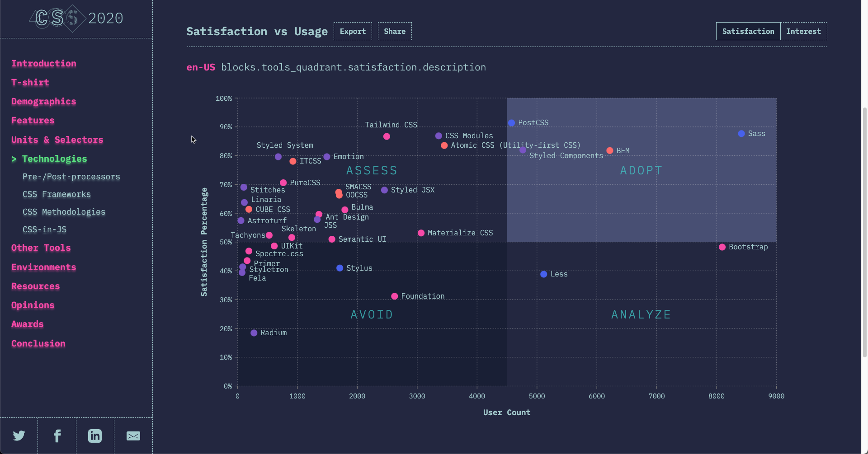868x454 pixels.
Task: Switch chart to Interest mode
Action: (x=804, y=31)
